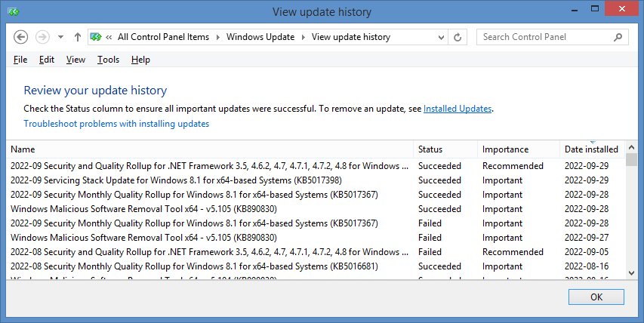Screen dimensions: 644x323
Task: Click the Refresh button in address bar
Action: click(458, 37)
